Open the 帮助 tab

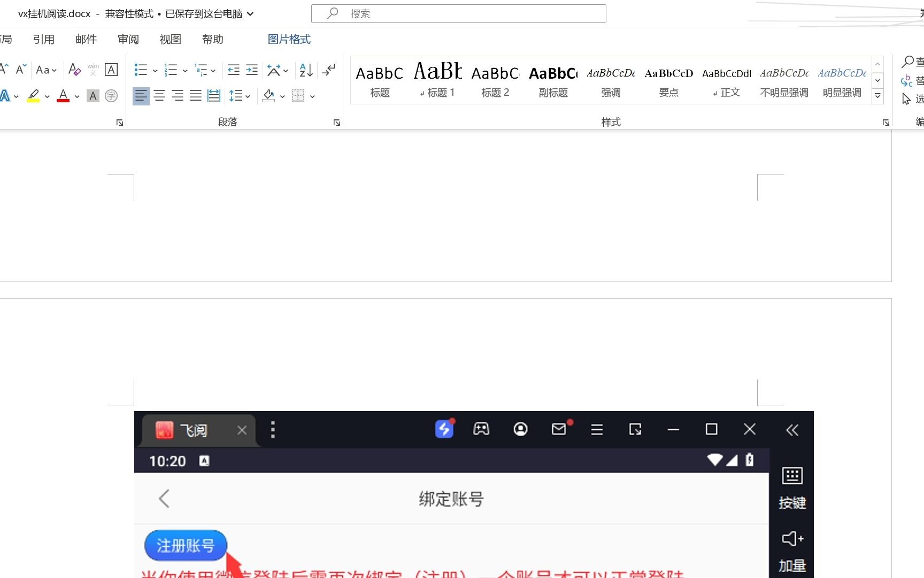(x=213, y=40)
